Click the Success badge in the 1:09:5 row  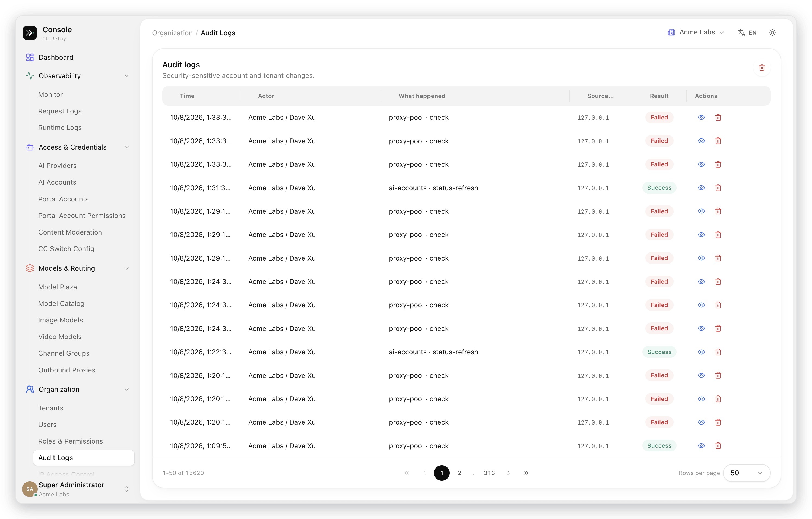pyautogui.click(x=659, y=445)
